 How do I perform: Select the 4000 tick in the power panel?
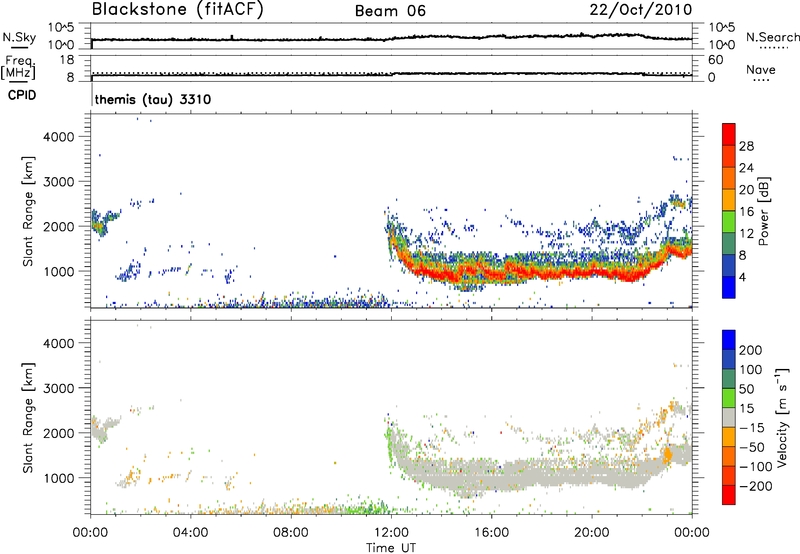pyautogui.click(x=59, y=137)
